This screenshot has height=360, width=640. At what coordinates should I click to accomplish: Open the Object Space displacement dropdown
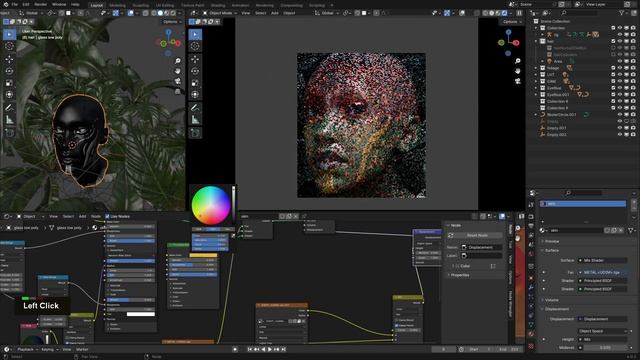(602, 331)
